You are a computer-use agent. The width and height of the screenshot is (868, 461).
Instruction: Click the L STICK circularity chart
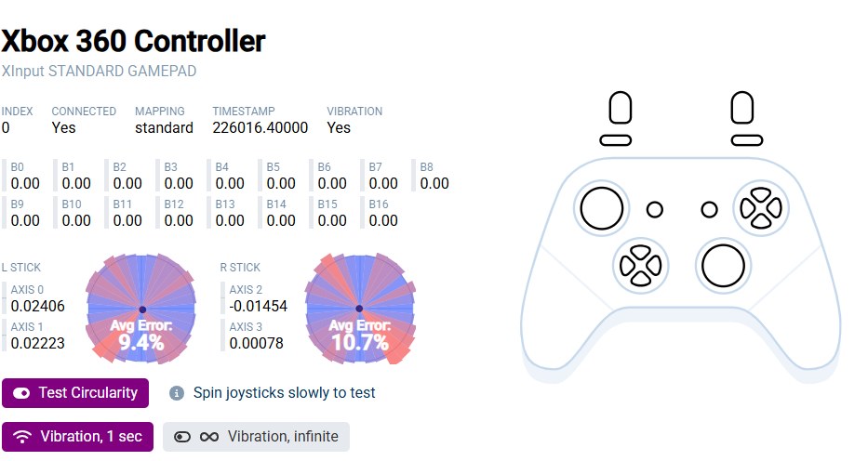[140, 309]
